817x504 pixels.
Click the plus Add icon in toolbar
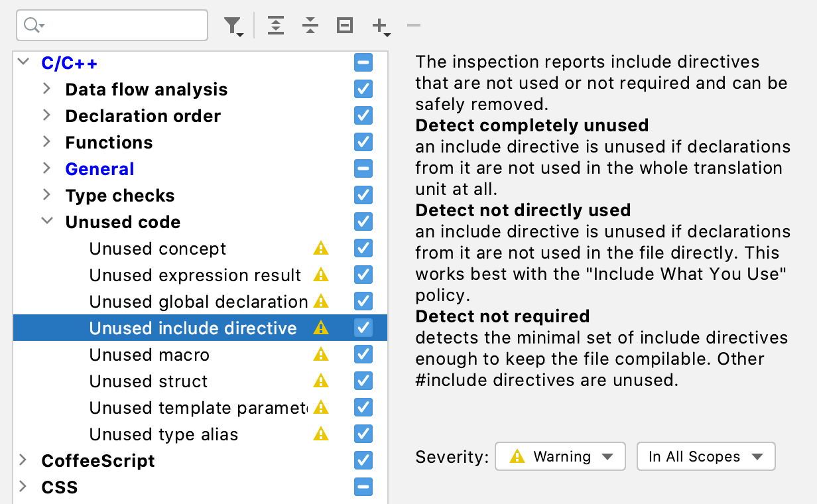(x=380, y=26)
